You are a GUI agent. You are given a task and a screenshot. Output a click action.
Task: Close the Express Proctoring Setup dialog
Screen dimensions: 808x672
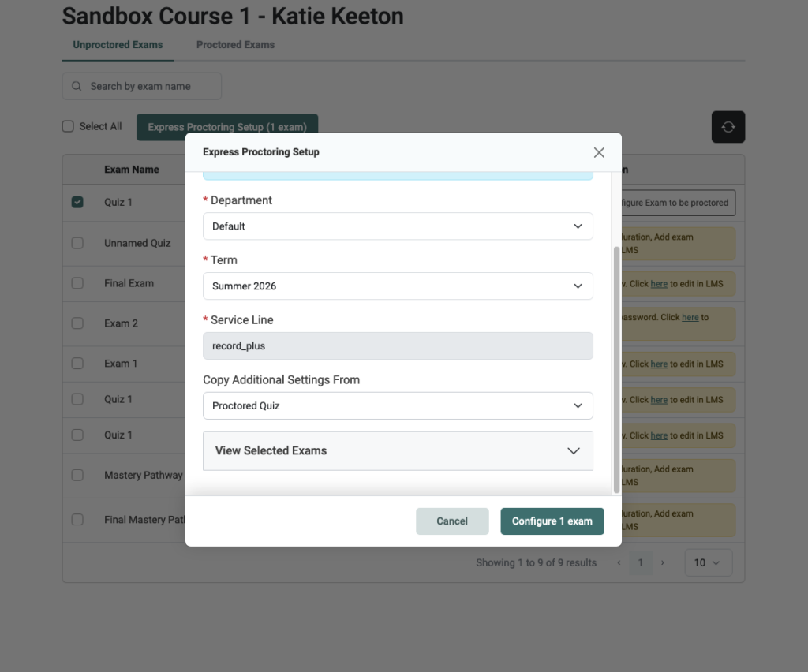[x=599, y=152]
